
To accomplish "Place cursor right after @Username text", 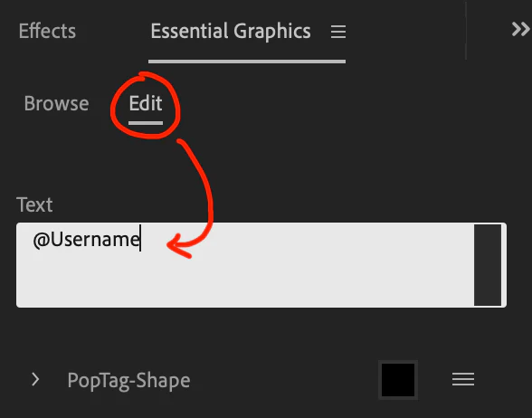I will pyautogui.click(x=140, y=238).
